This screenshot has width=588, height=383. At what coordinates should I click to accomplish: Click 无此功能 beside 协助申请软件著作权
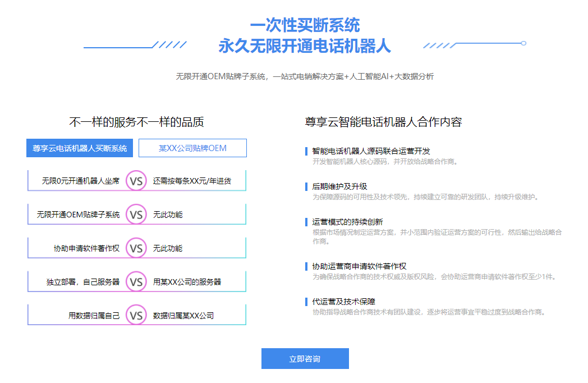coord(168,248)
